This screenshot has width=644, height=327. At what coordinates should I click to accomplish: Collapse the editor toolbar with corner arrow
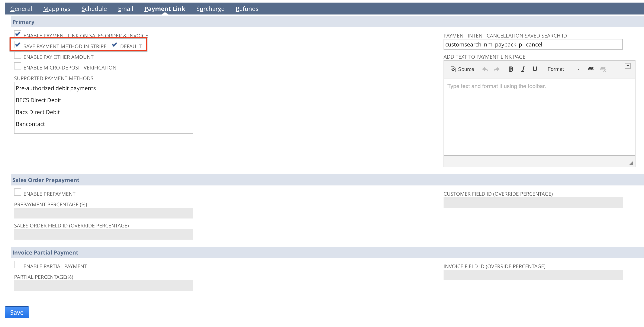(628, 66)
